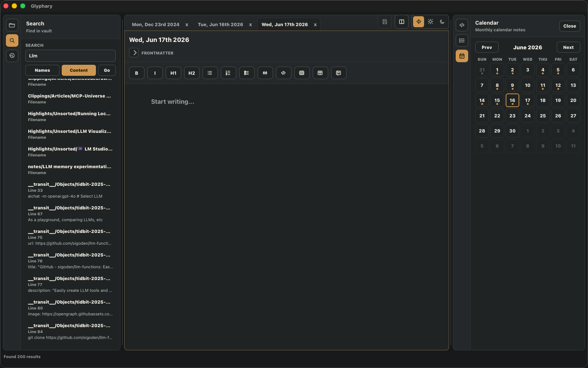Screen dimensions: 588x368
Task: Insert a block quote
Action: (265, 73)
